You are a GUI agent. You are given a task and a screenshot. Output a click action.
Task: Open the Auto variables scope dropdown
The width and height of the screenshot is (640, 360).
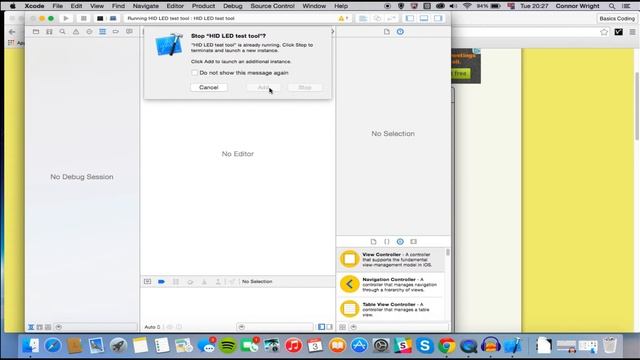(x=152, y=327)
